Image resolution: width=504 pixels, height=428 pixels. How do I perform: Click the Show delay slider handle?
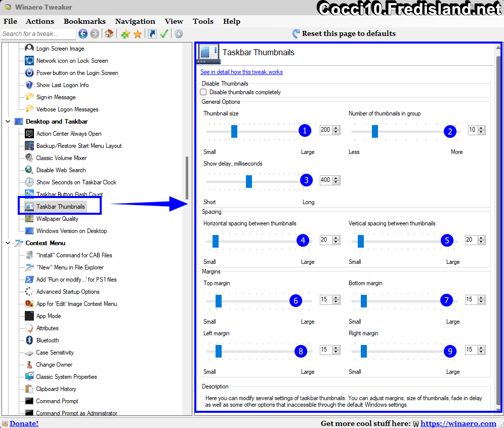(249, 181)
